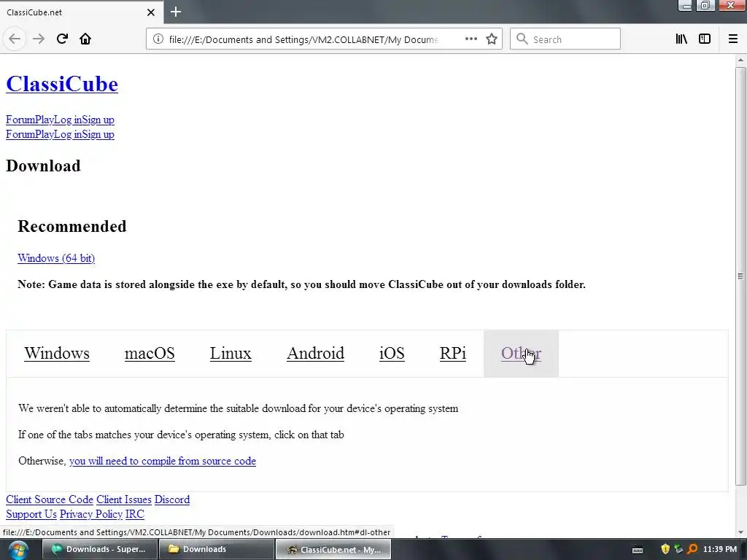Click the 11:39 PM clock
The width and height of the screenshot is (747, 560).
tap(719, 550)
